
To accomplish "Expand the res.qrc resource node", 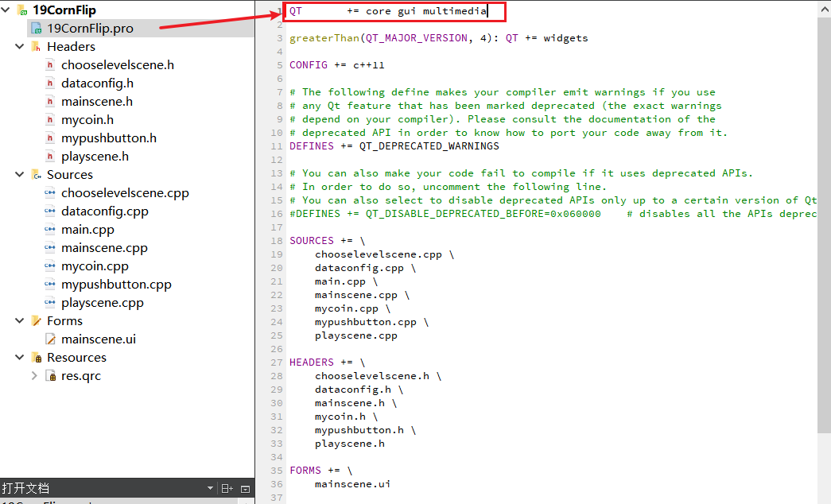I will (x=34, y=376).
